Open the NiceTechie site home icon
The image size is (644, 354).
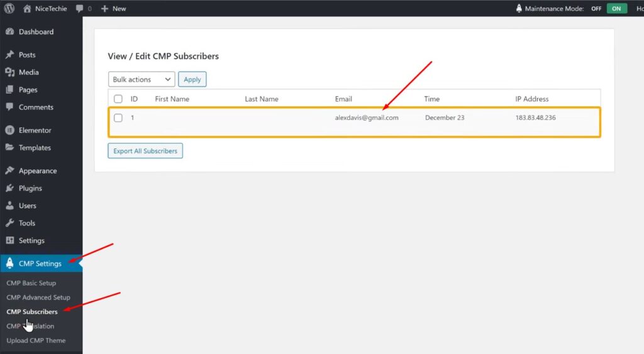tap(27, 9)
